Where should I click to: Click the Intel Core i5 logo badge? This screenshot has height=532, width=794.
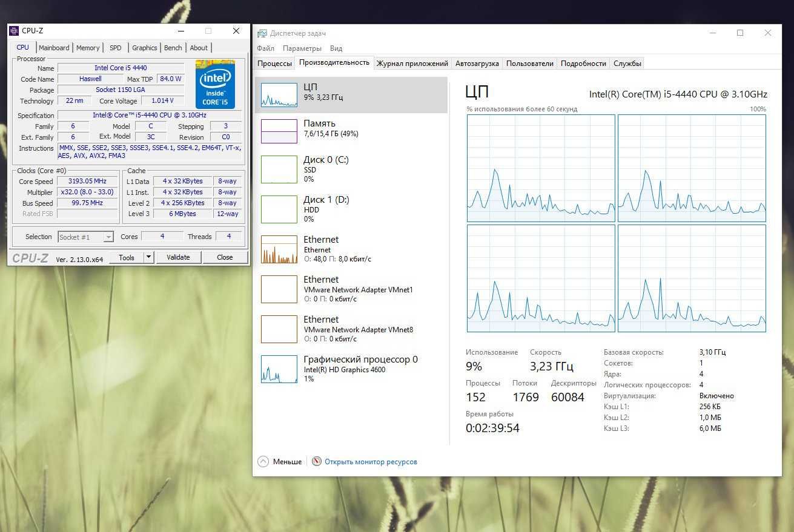pyautogui.click(x=215, y=84)
